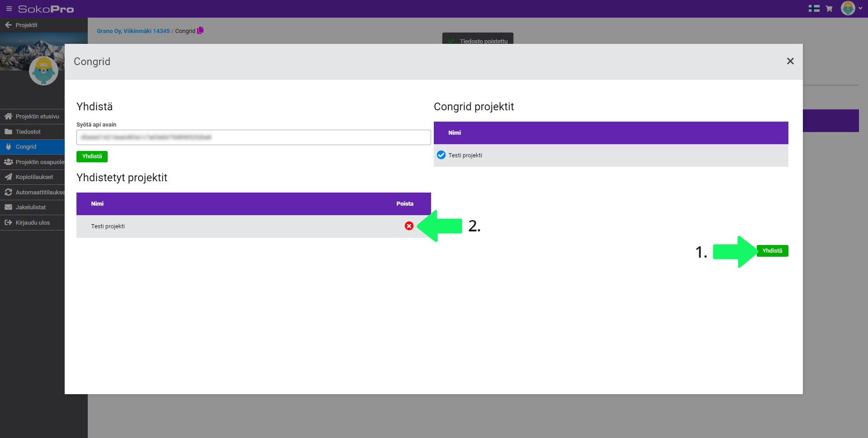Open the user avatar menu in top bar

pyautogui.click(x=851, y=8)
